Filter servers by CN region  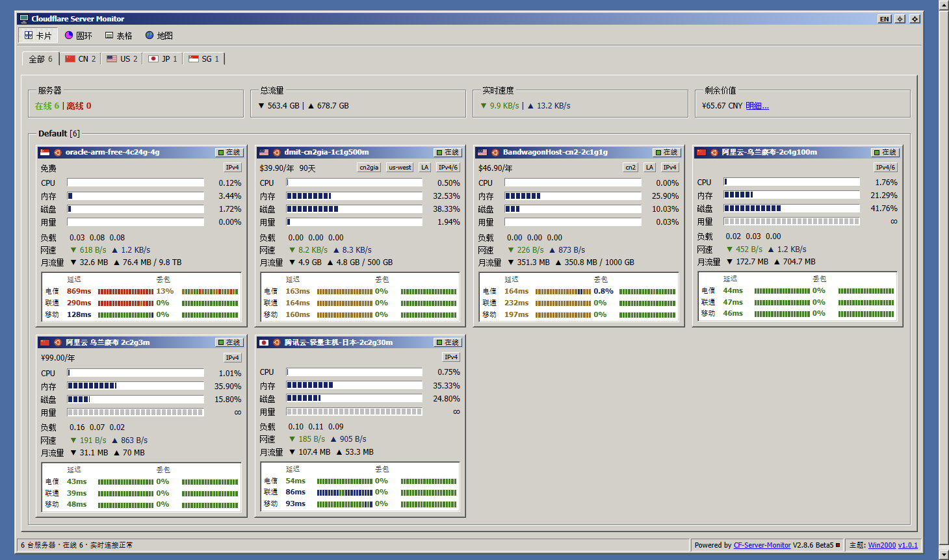pyautogui.click(x=81, y=59)
